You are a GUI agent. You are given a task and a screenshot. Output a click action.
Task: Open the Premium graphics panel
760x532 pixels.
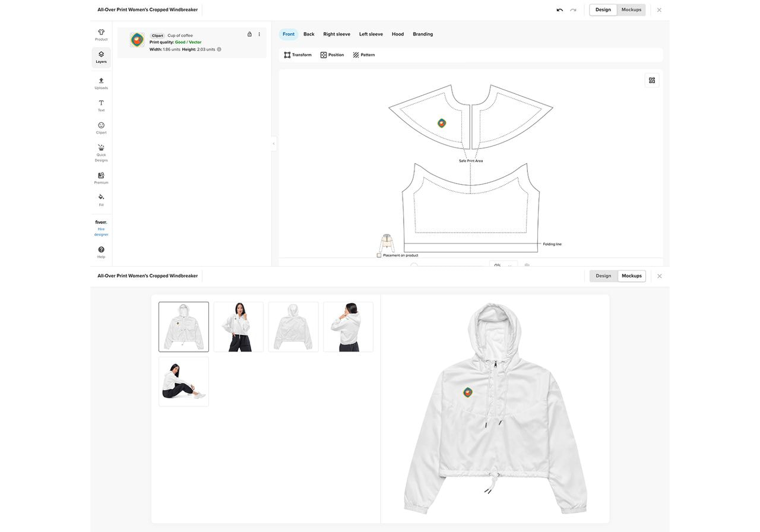click(x=101, y=178)
